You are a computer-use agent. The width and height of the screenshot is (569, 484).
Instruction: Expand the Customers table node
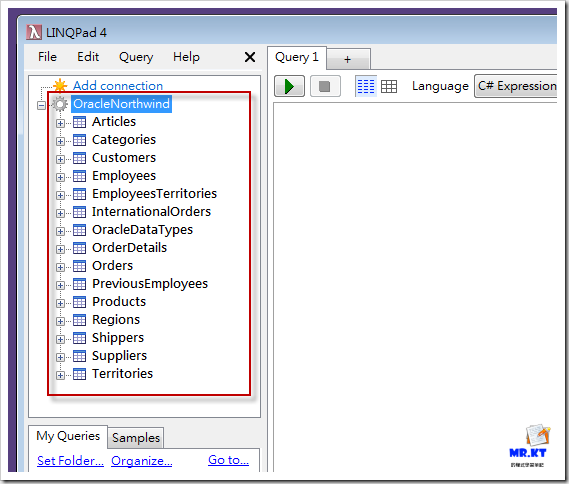61,159
